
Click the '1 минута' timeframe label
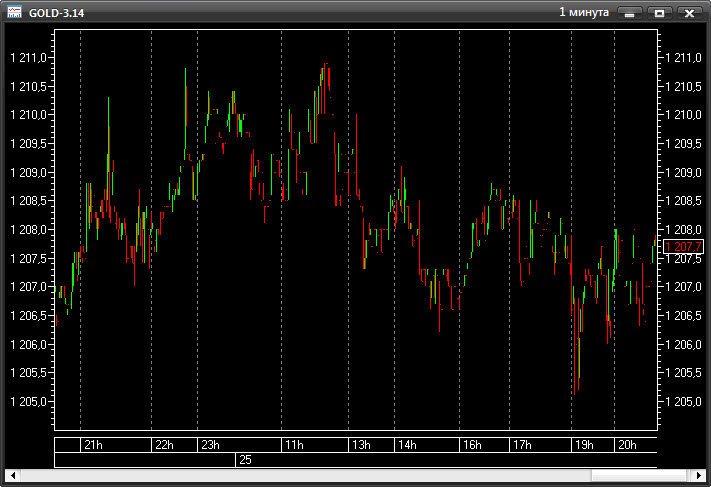pos(584,12)
